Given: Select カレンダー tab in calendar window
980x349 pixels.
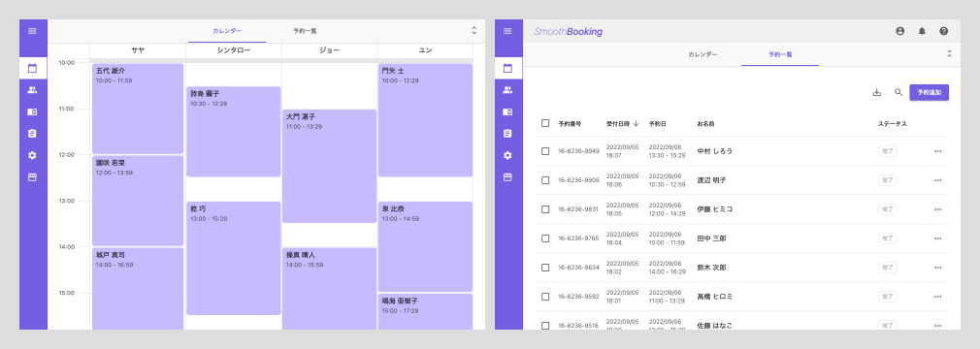Looking at the screenshot, I should coord(227,31).
